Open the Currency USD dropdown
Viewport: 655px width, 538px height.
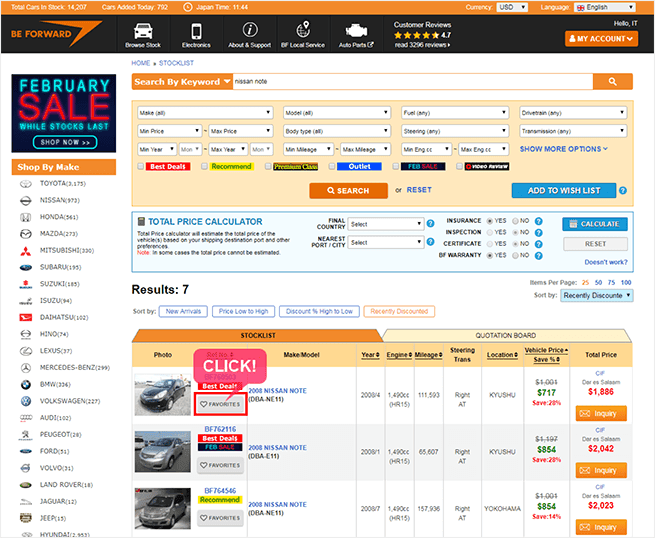click(x=512, y=7)
